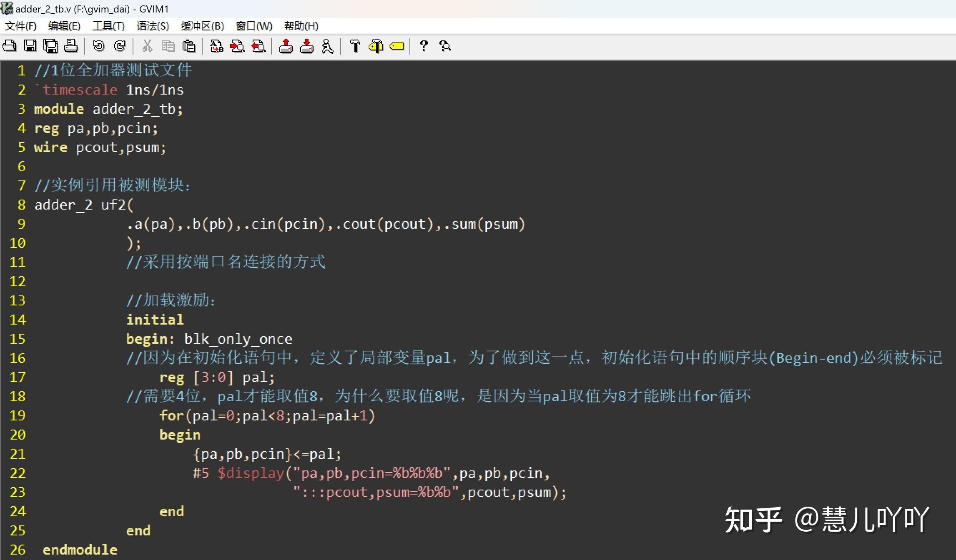The image size is (956, 560).
Task: Click the Save session icon
Action: (307, 46)
